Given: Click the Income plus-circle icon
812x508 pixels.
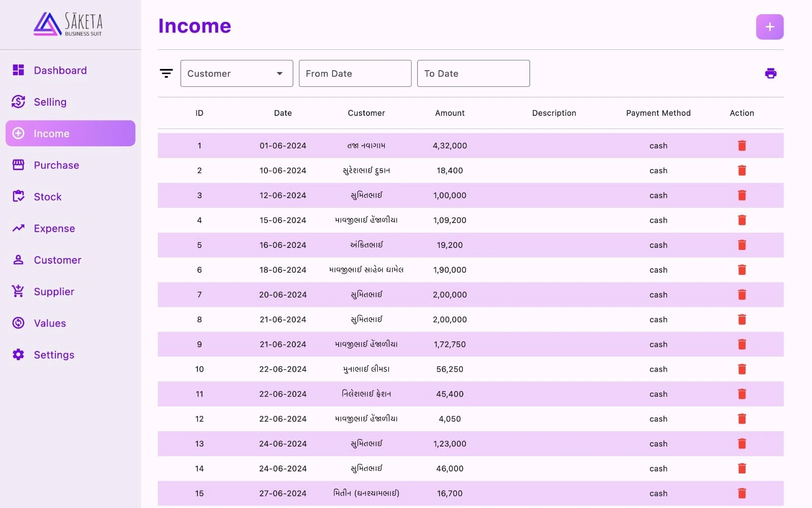Looking at the screenshot, I should click(18, 133).
